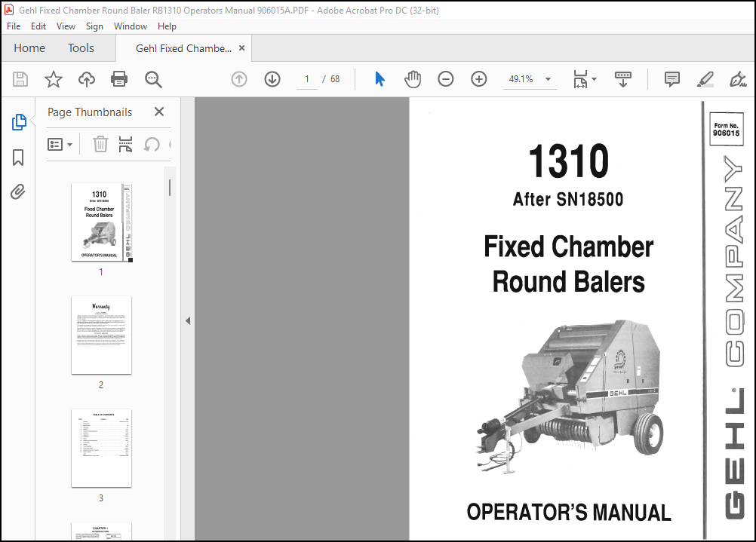Close the Page Thumbnails panel
The image size is (756, 542).
click(159, 112)
